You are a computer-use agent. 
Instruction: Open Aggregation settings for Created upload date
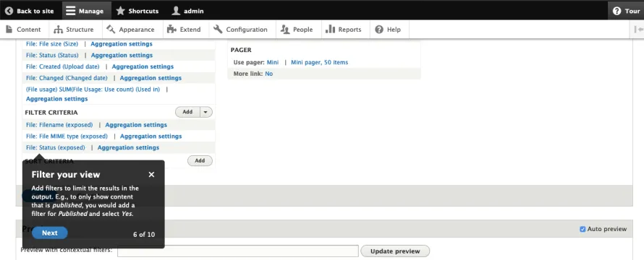click(143, 66)
